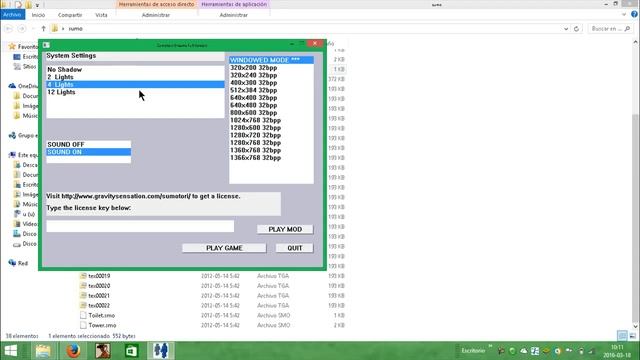
Task: Launch Firefox from the taskbar
Action: coord(73,351)
